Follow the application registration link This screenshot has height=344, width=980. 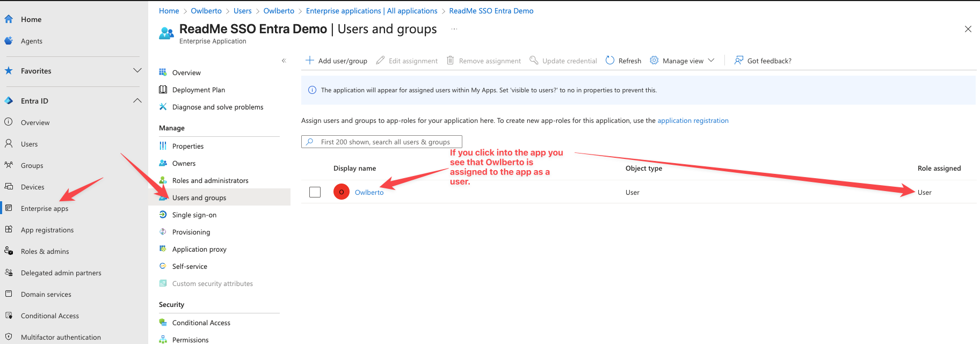click(693, 121)
